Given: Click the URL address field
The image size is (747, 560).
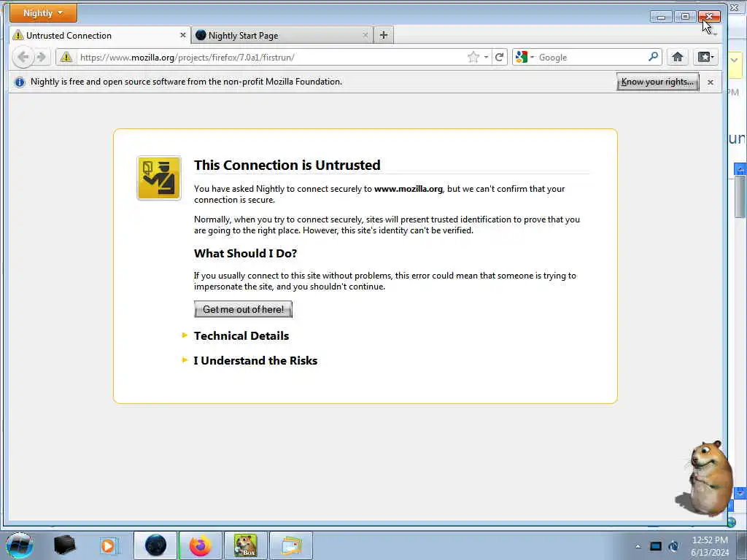Looking at the screenshot, I should coord(271,57).
